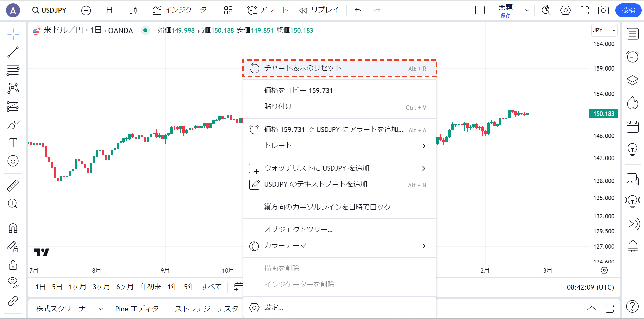Screen dimensions: 644x319
Task: Open the hotlists flame panel
Action: 633,103
